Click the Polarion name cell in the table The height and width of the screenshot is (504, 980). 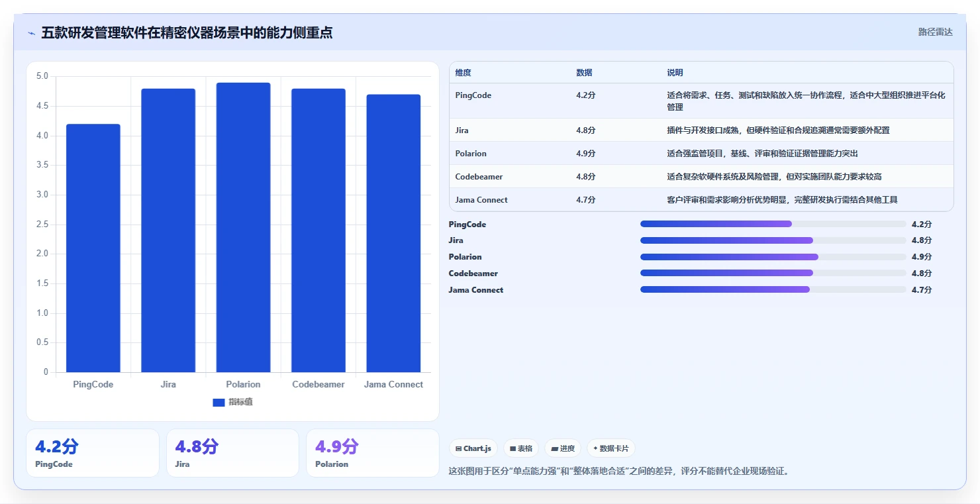click(x=471, y=154)
